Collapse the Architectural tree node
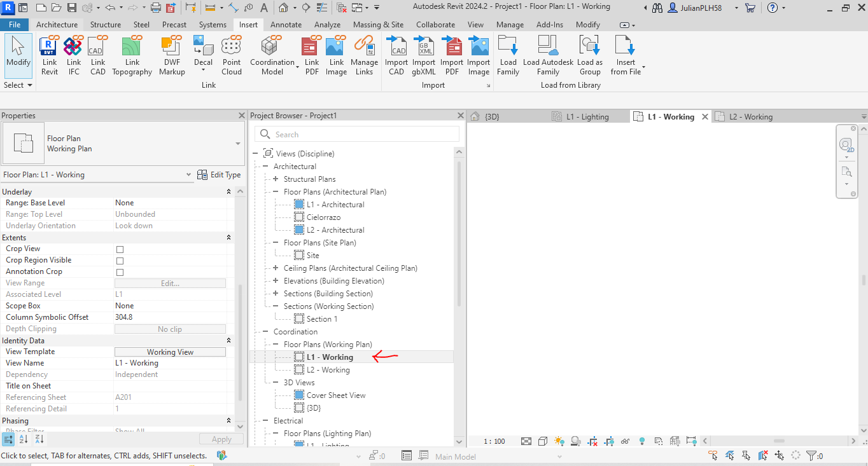The height and width of the screenshot is (466, 868). pyautogui.click(x=265, y=167)
